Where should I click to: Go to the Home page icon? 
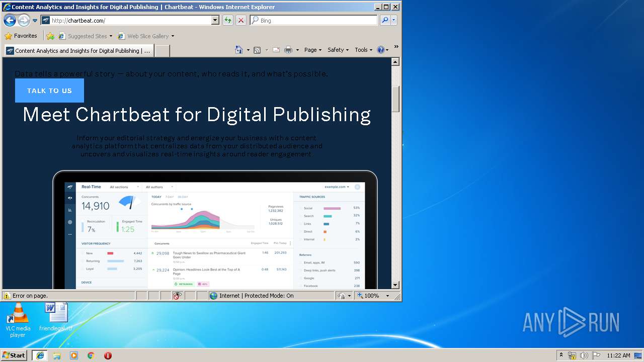tap(239, 50)
